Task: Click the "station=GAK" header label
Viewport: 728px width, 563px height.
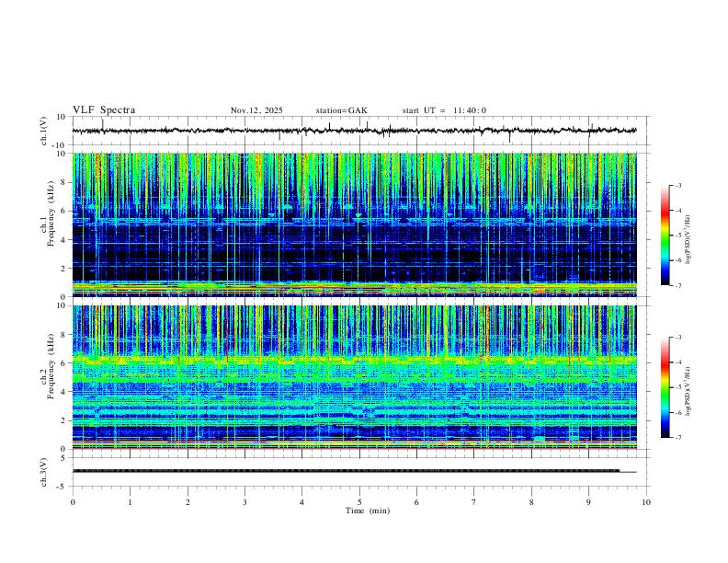Action: (342, 110)
